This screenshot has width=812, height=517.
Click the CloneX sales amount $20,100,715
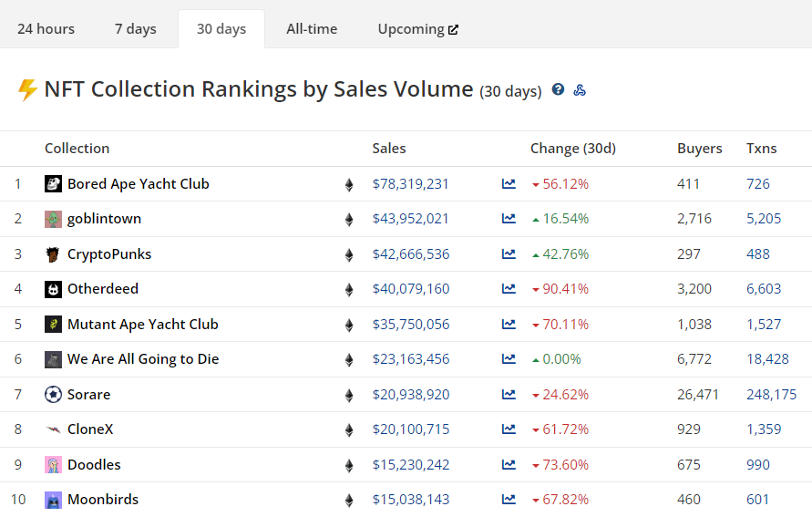(410, 429)
